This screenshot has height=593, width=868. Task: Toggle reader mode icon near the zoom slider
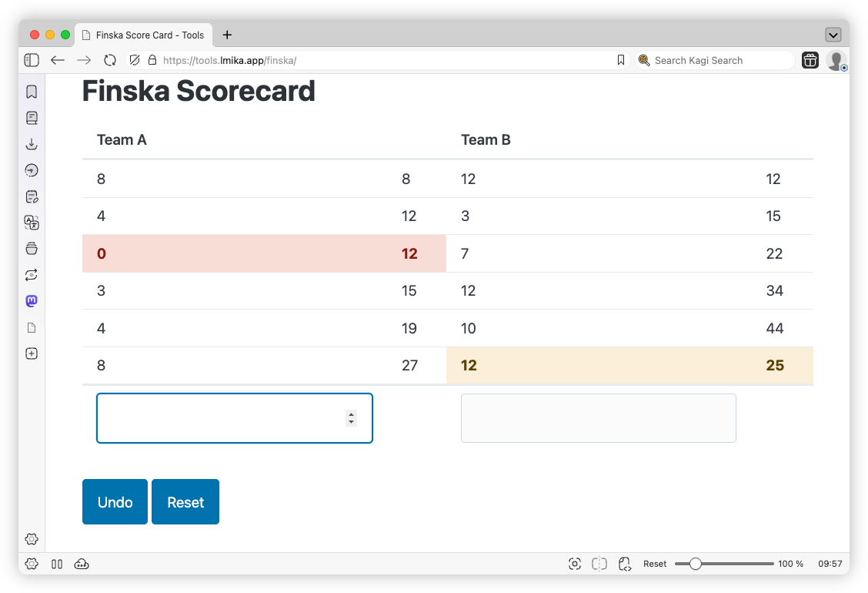(x=599, y=564)
